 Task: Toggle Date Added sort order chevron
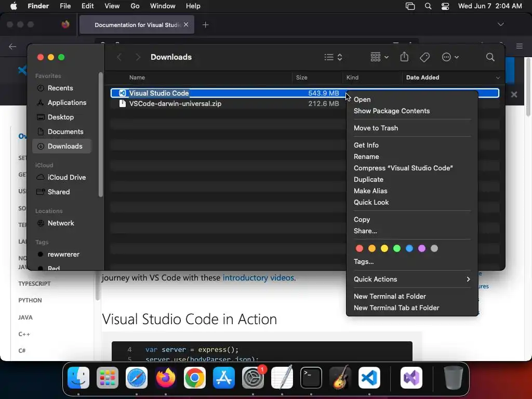coord(498,78)
